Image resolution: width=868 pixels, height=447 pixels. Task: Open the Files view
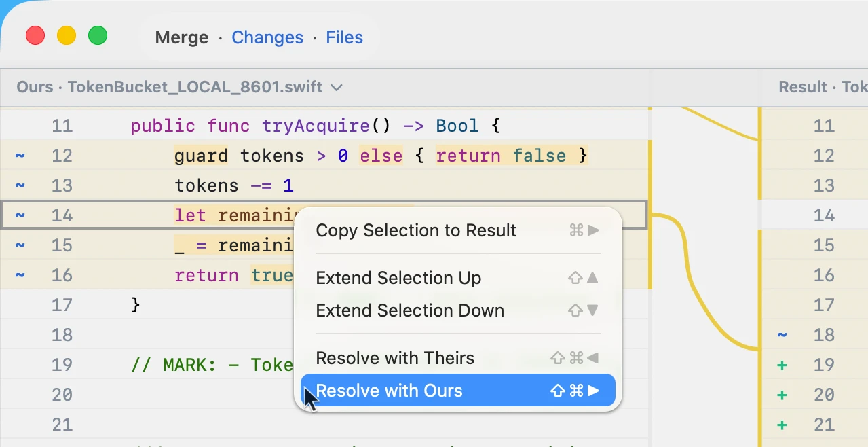pos(344,37)
